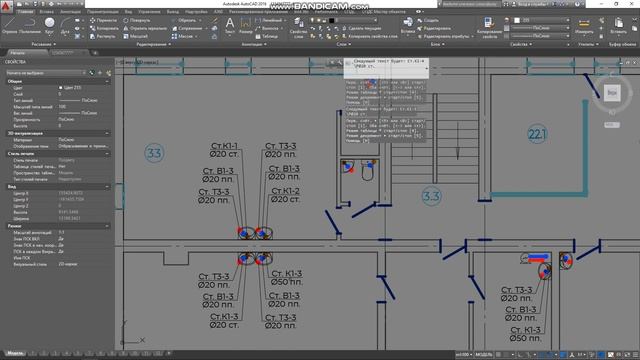Activate the Копировать (Copy) command
This screenshot has width=640, height=360.
click(104, 28)
